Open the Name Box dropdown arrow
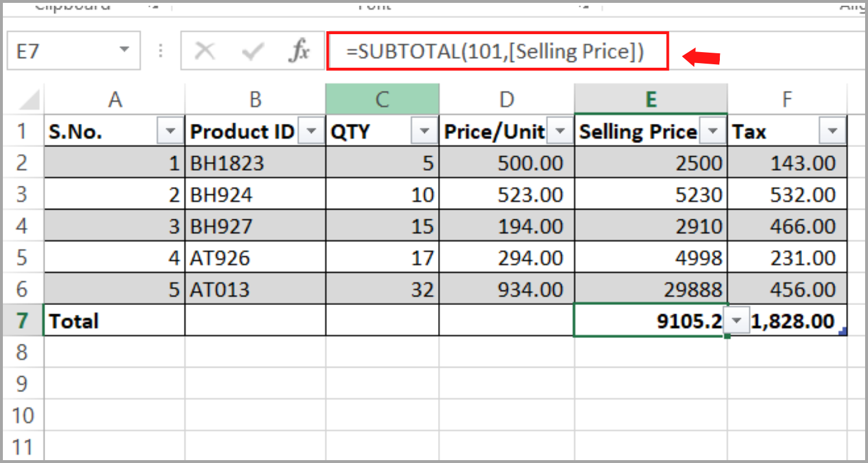 [x=123, y=50]
